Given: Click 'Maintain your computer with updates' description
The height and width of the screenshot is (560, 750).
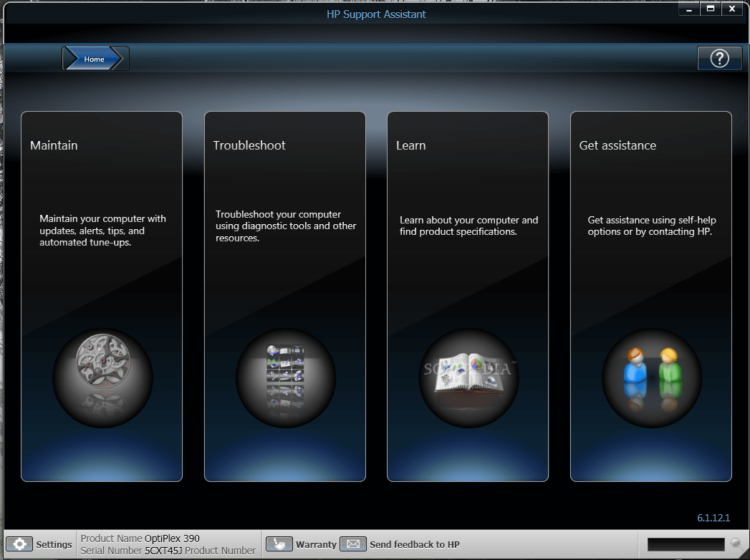Looking at the screenshot, I should point(102,231).
